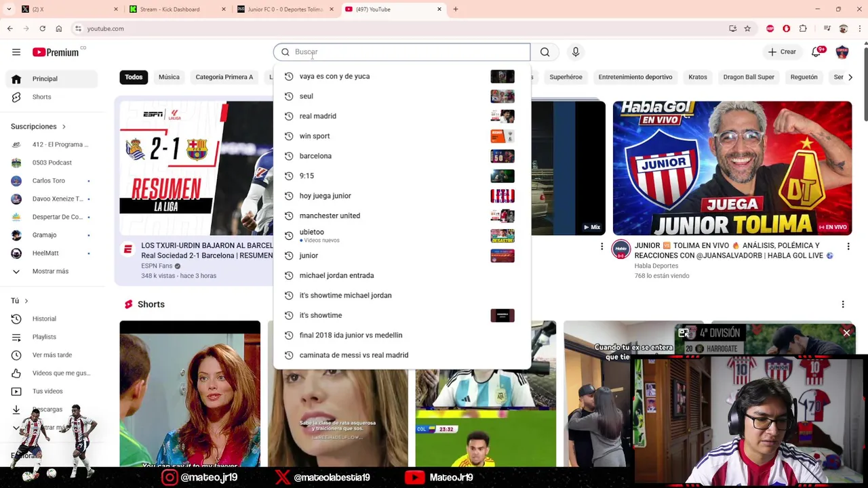The height and width of the screenshot is (488, 868).
Task: Expand Mostrar más subscriptions
Action: point(50,271)
